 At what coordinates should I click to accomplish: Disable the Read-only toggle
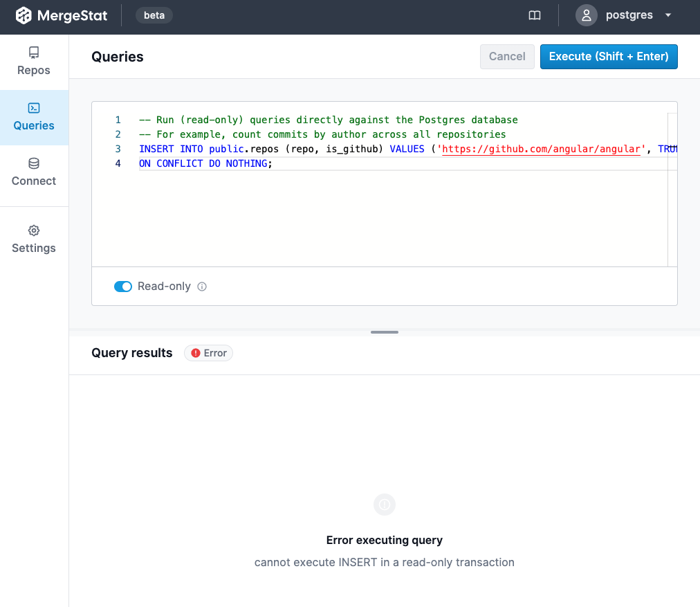(123, 286)
